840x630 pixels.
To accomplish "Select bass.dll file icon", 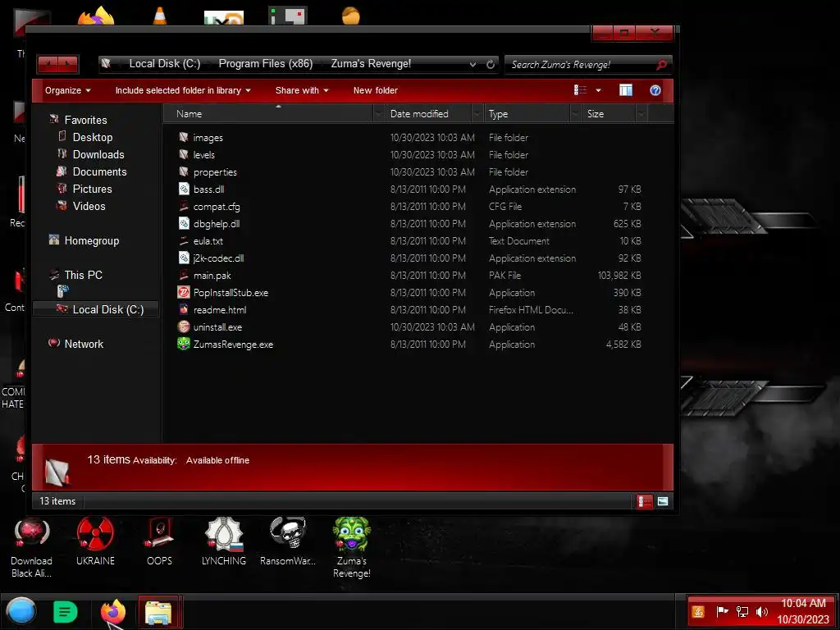I will point(184,189).
